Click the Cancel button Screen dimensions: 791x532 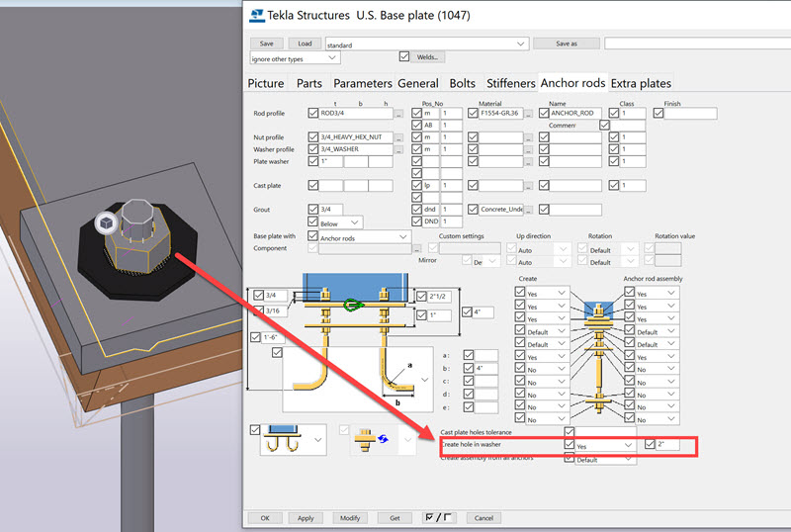(x=483, y=518)
